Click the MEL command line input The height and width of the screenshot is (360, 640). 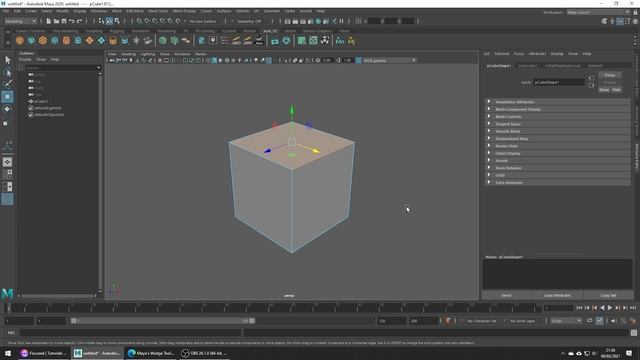pyautogui.click(x=131, y=333)
